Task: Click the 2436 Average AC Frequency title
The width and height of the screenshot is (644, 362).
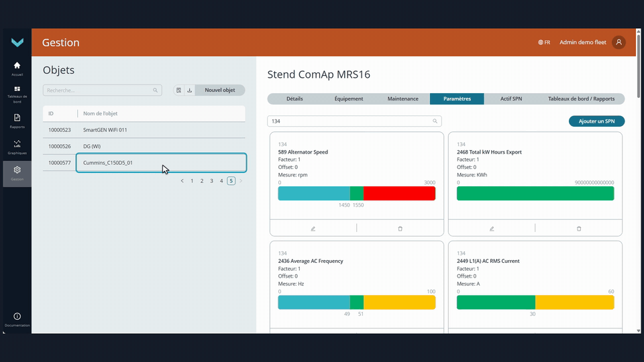Action: tap(311, 261)
